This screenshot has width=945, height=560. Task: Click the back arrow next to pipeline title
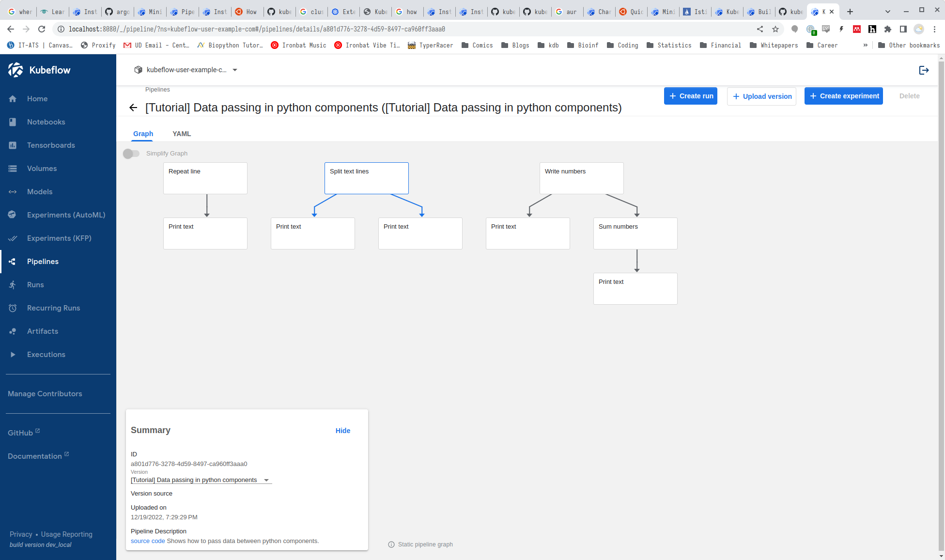(x=133, y=108)
